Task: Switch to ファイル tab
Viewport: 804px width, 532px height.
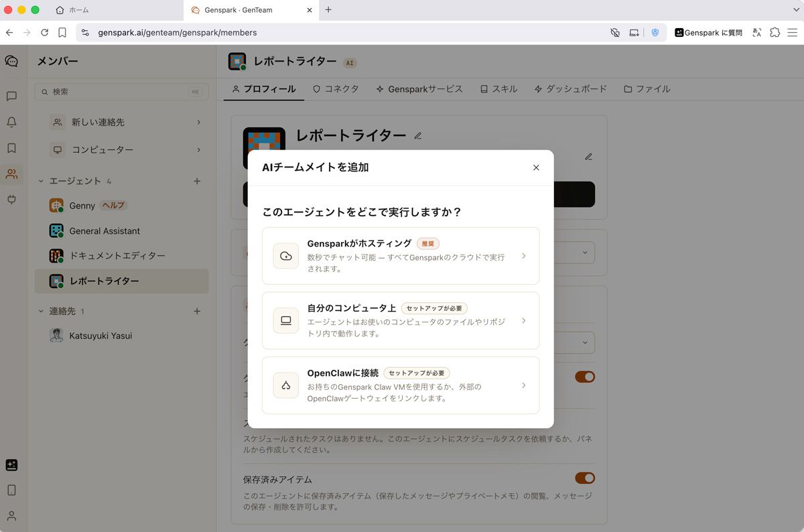Action: click(x=647, y=88)
